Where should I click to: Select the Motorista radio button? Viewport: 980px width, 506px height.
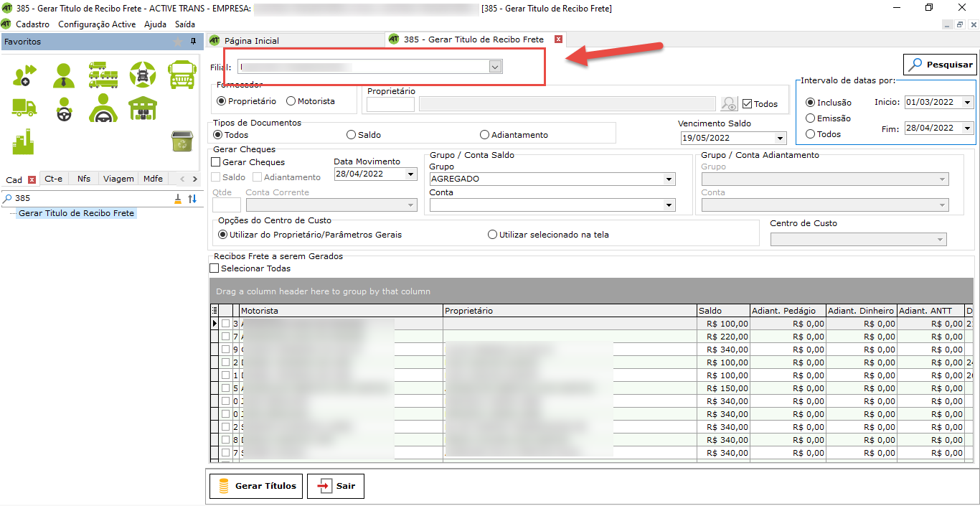291,101
